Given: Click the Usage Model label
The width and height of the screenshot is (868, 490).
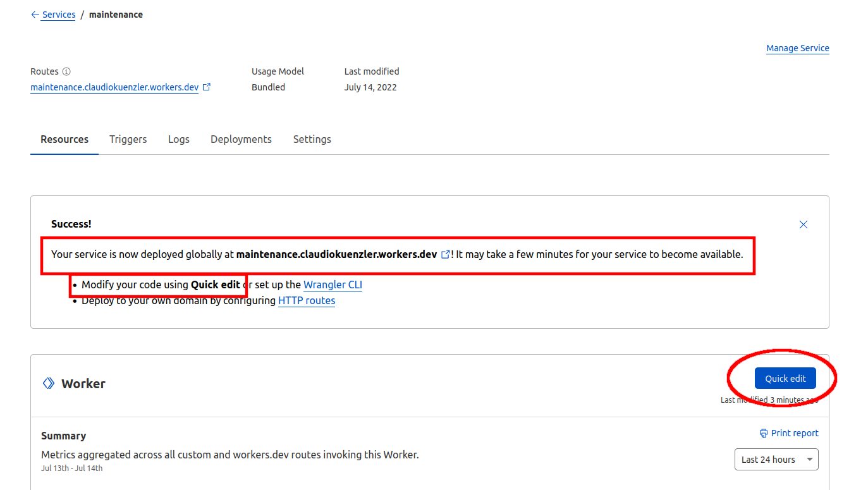Looking at the screenshot, I should pyautogui.click(x=278, y=71).
